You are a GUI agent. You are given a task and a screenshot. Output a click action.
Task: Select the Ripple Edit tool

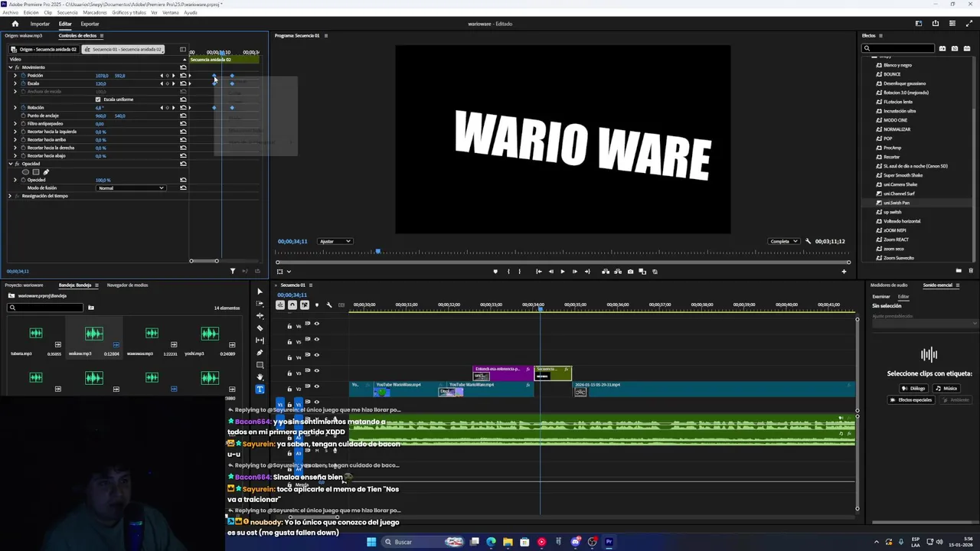(x=260, y=316)
